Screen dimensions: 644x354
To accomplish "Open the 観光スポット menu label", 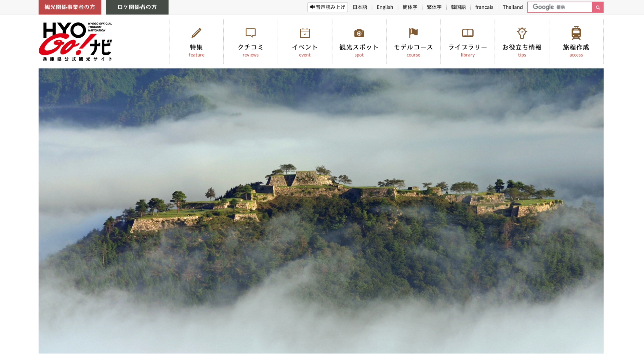I will point(359,47).
